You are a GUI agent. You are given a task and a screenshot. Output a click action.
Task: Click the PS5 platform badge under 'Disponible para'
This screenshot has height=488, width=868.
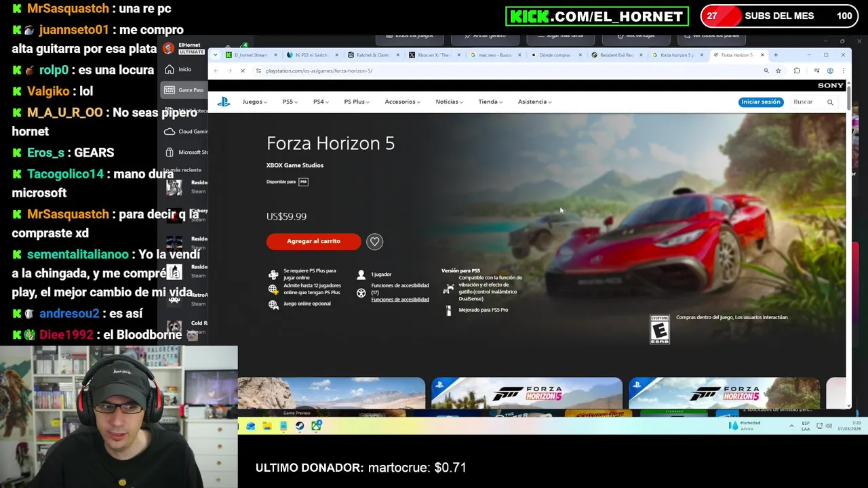303,182
